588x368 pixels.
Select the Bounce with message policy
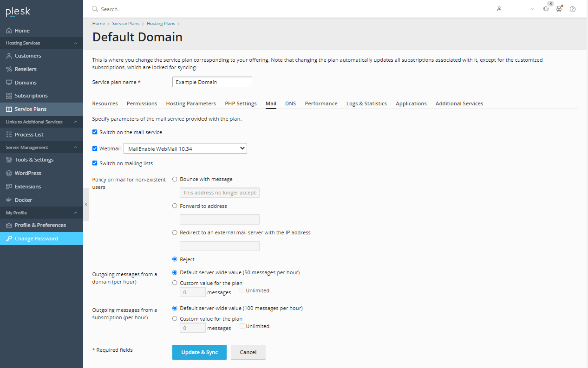pos(175,179)
